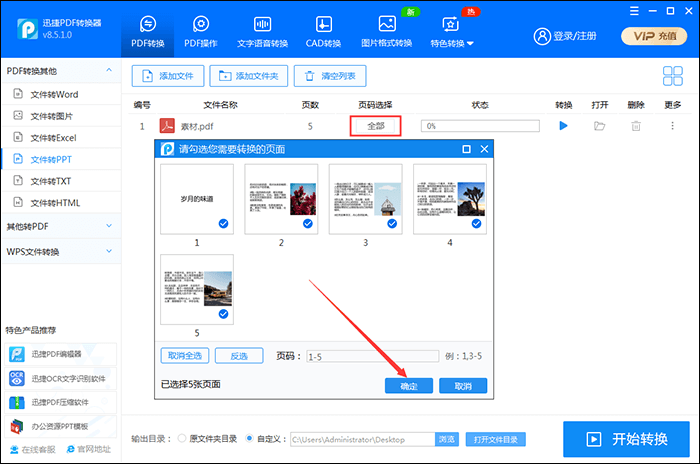Uncheck page 1 thumbnail checkmark
Screen dimensions: 700x464
[223, 225]
